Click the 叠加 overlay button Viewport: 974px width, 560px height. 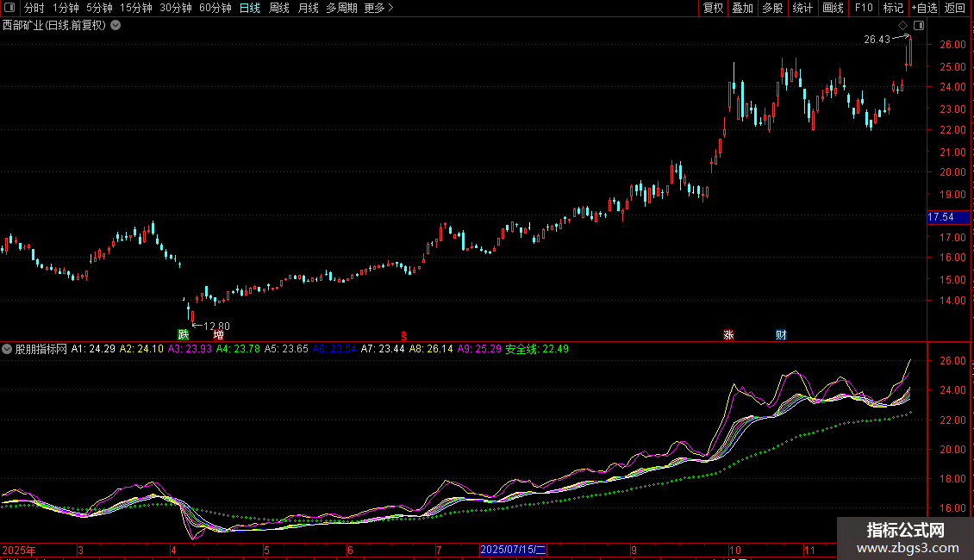tap(742, 8)
